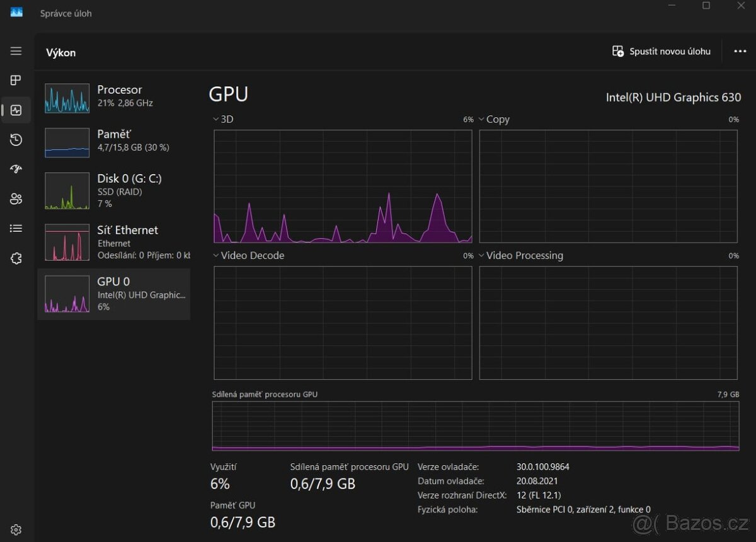Select Procesor in the performance list
This screenshot has height=542, width=756.
tap(113, 96)
